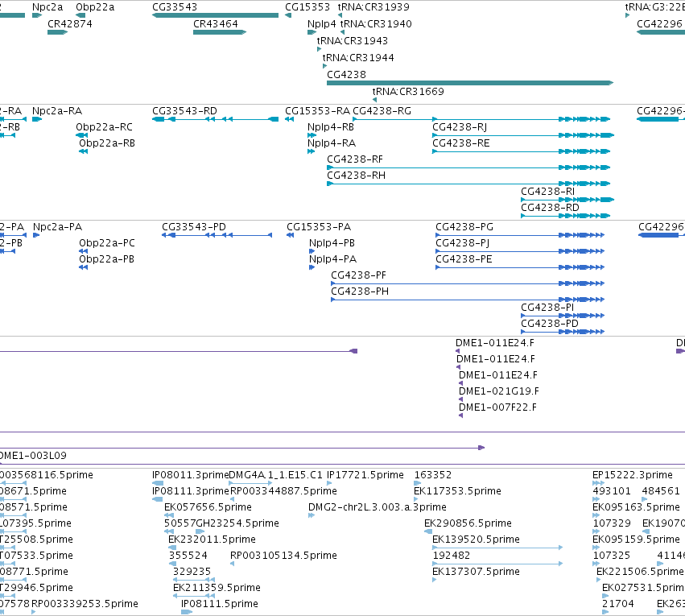This screenshot has height=616, width=685.
Task: Click the tRNA:CR31669 label
Action: [x=408, y=91]
